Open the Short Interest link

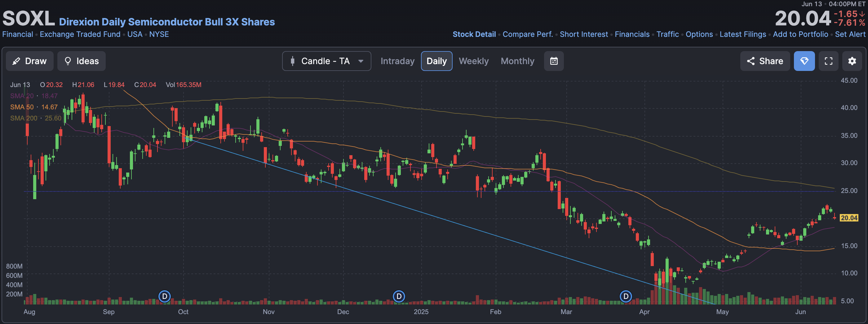tap(584, 34)
